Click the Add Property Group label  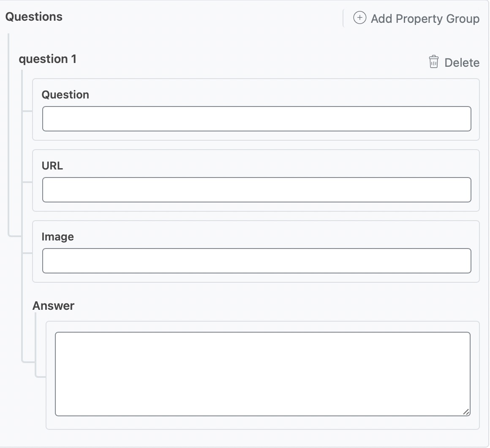425,19
